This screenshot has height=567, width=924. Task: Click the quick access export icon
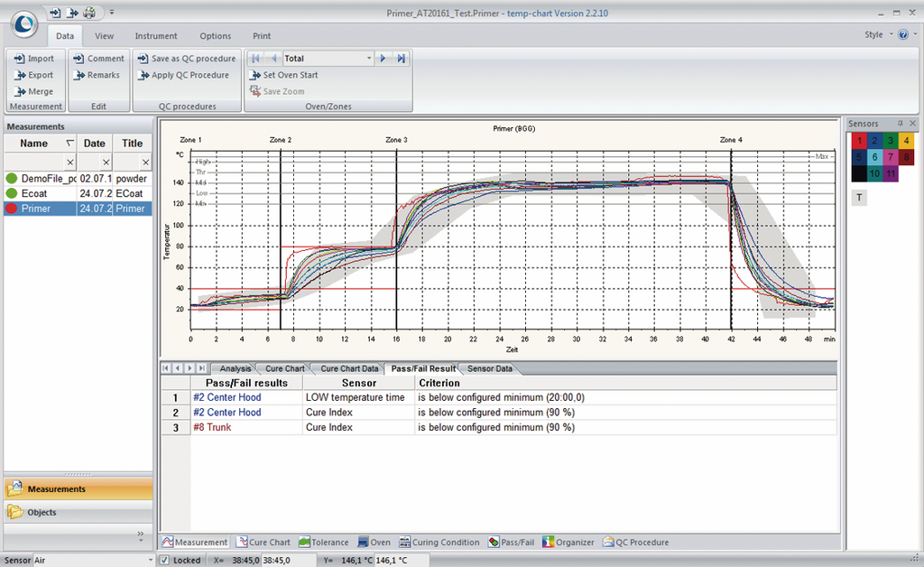[x=72, y=13]
